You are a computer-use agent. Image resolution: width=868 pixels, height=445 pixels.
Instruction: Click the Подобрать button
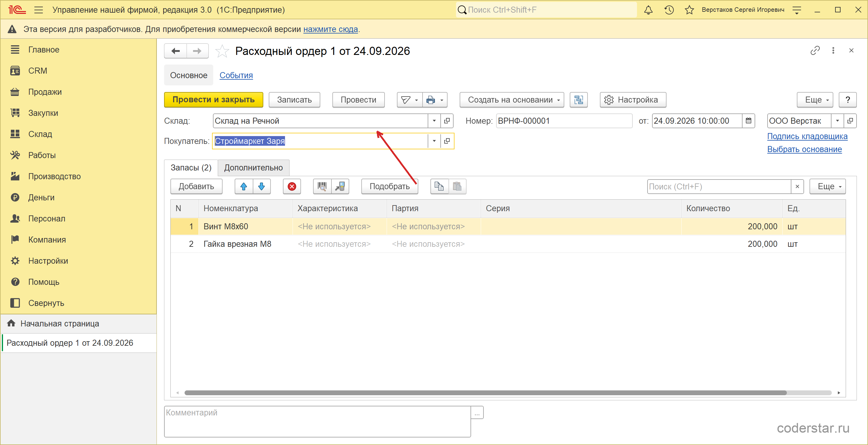click(x=390, y=186)
